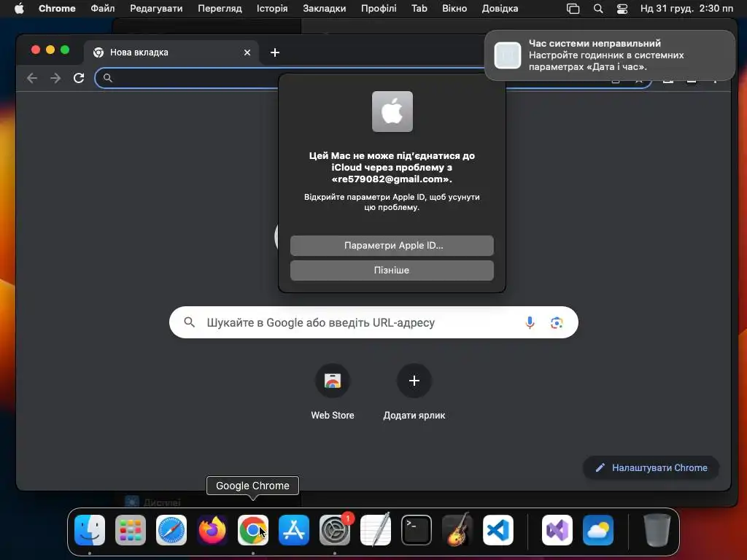
Task: Open Spotlight search in the menu bar
Action: [598, 9]
